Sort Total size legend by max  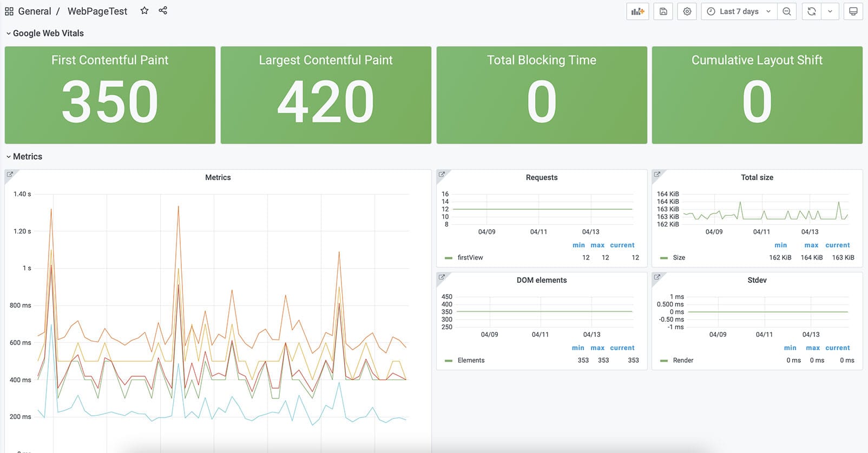click(x=811, y=245)
